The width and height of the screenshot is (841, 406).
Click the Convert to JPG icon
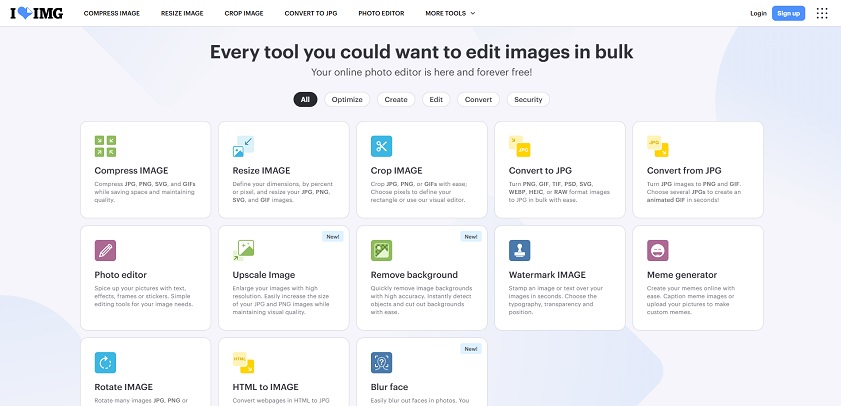pyautogui.click(x=519, y=146)
